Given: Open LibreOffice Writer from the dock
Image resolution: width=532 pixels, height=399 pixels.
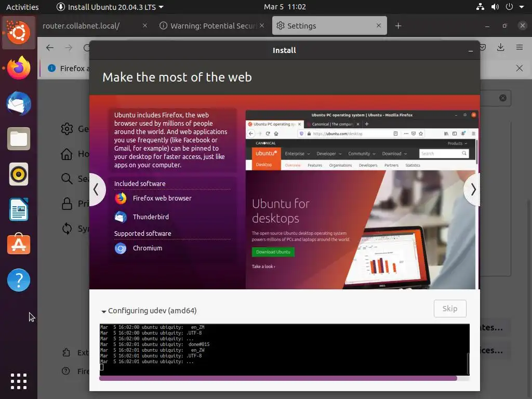Looking at the screenshot, I should tap(19, 210).
